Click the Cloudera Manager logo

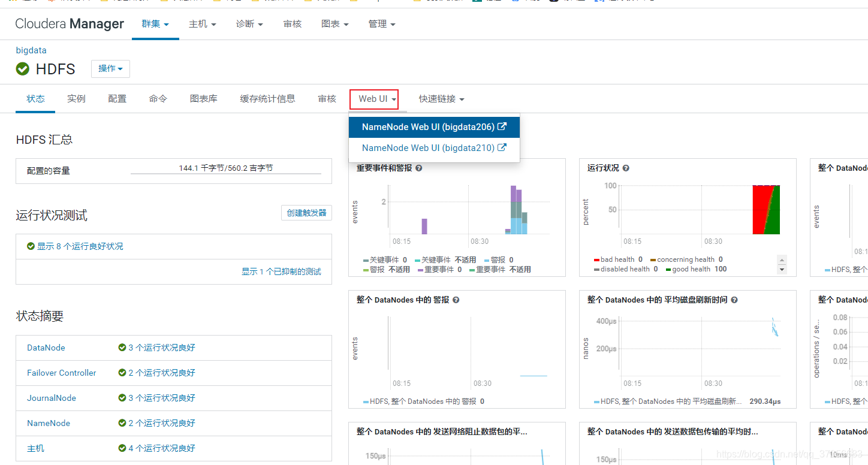(x=70, y=24)
